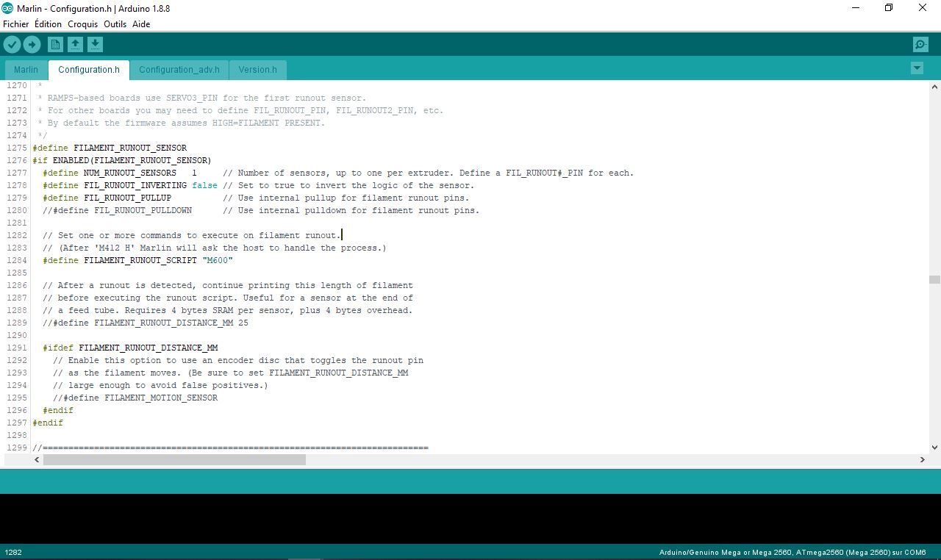
Task: Open the Aide menu
Action: tap(141, 24)
